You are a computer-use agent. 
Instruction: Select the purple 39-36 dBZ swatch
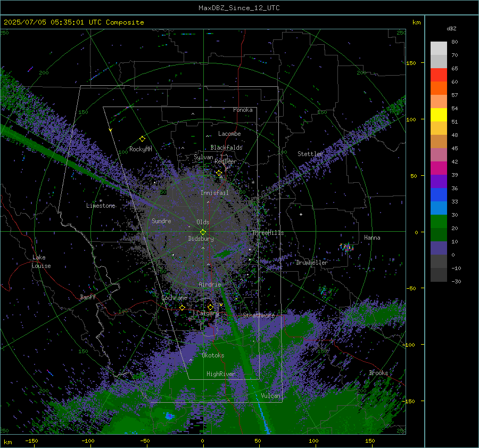[439, 182]
